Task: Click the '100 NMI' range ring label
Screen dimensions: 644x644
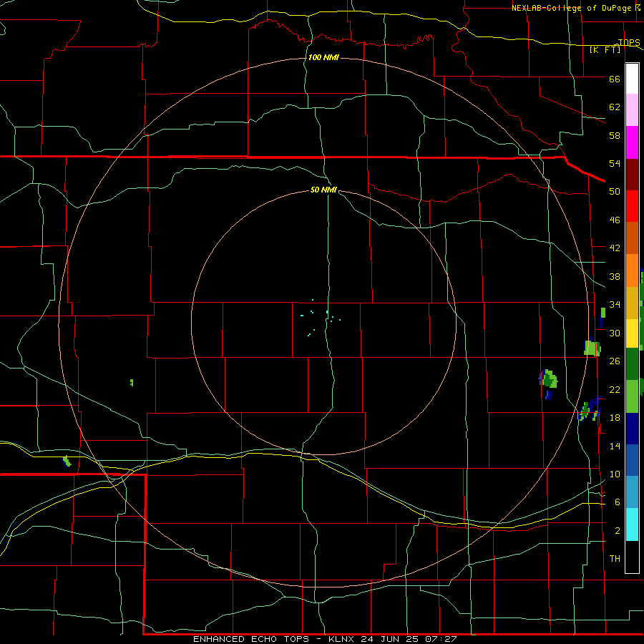Action: pyautogui.click(x=323, y=57)
